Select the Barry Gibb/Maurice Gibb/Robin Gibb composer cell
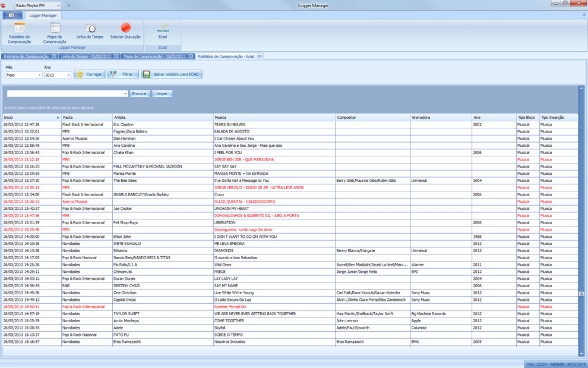Screen dimensions: 588x368 coord(373,181)
